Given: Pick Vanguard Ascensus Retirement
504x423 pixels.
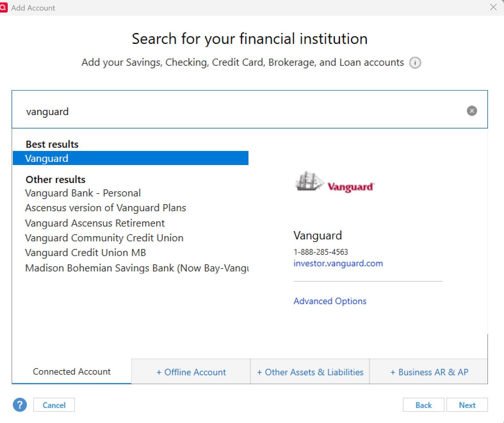Looking at the screenshot, I should coord(95,223).
